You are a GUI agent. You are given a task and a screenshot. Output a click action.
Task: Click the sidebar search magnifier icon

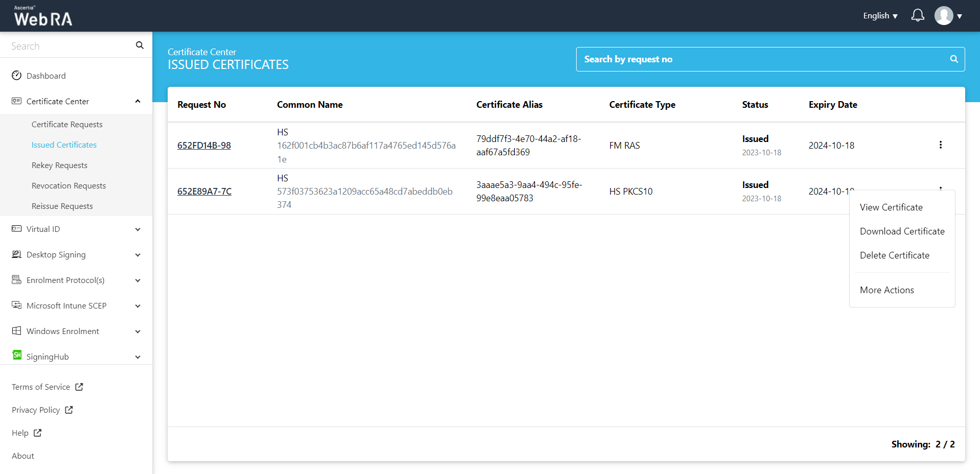tap(140, 45)
